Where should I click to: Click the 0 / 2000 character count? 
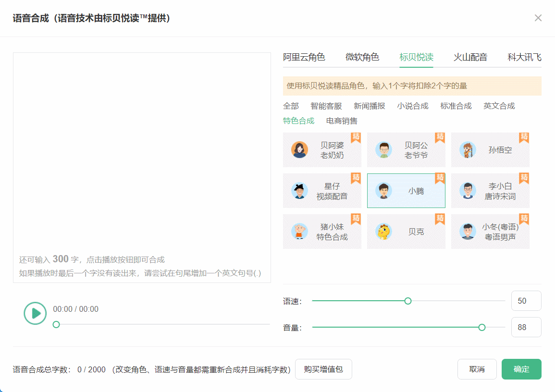coord(91,370)
